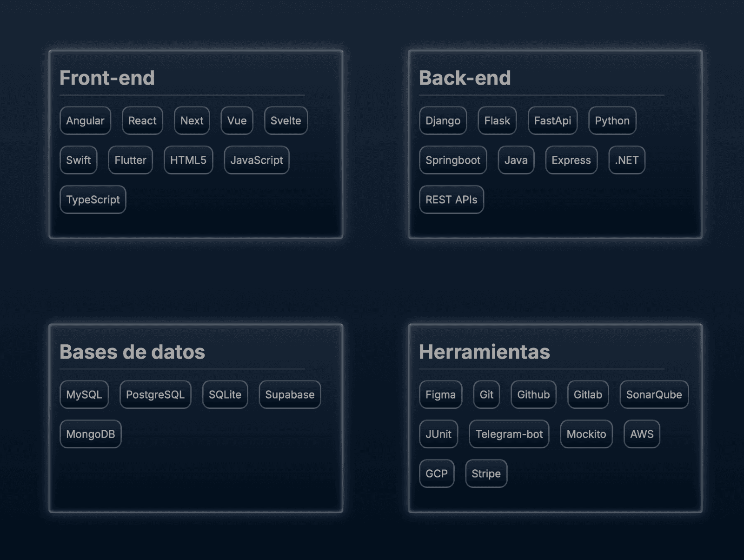Select the .NET skill tag
The width and height of the screenshot is (744, 560).
coord(627,160)
